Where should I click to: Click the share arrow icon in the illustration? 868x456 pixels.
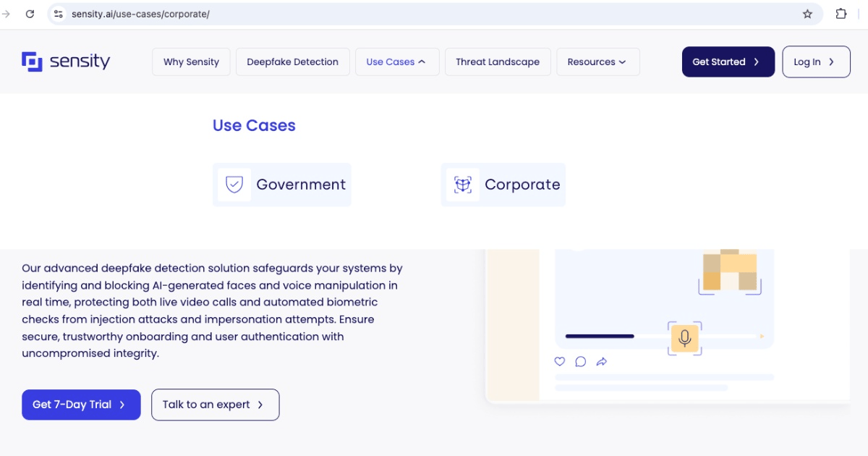point(601,361)
